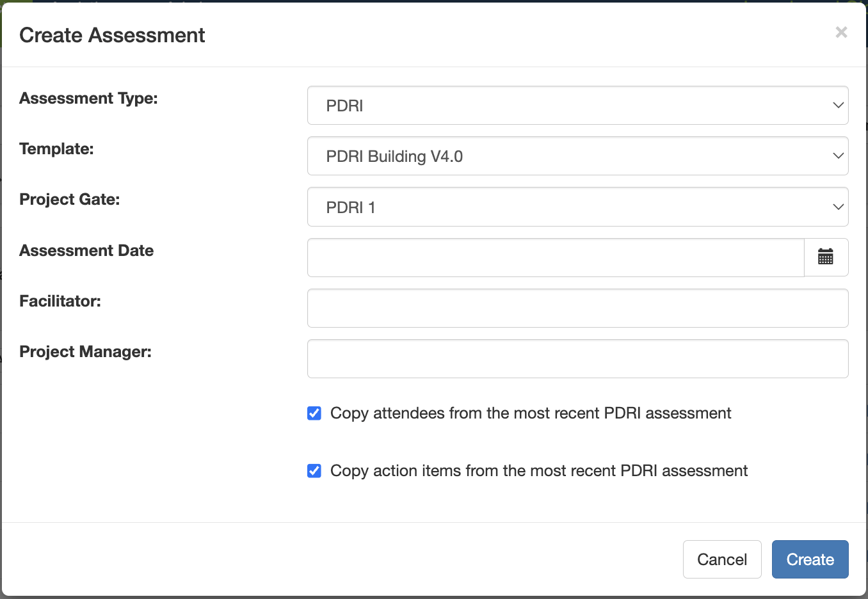Viewport: 868px width, 599px height.
Task: Click the "Assessment Type:" label
Action: click(88, 99)
